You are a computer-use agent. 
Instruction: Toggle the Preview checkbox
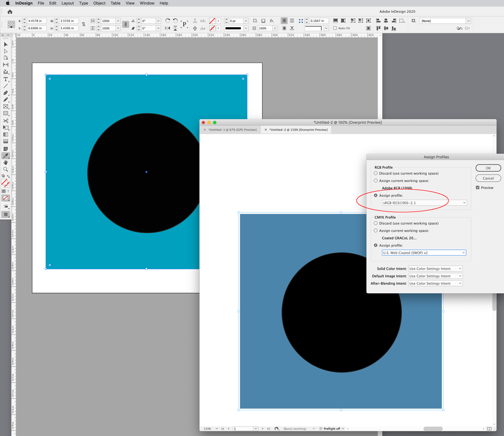tap(478, 188)
